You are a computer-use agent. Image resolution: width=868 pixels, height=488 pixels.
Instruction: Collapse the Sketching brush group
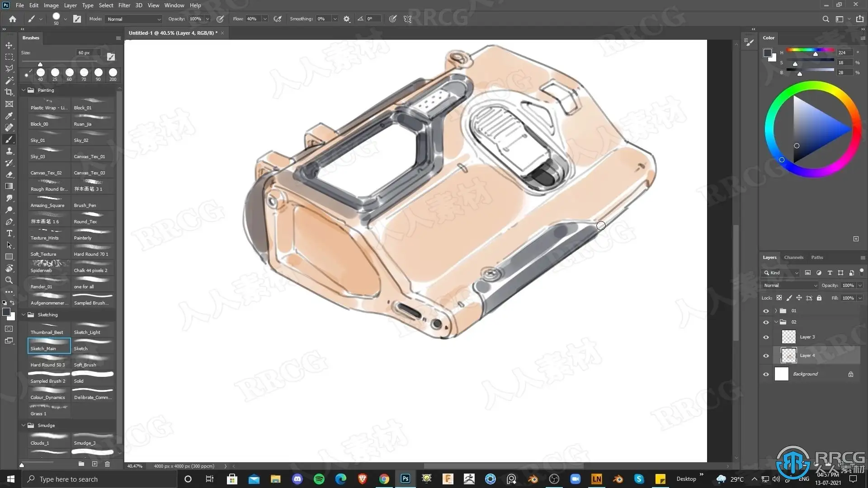pyautogui.click(x=24, y=314)
